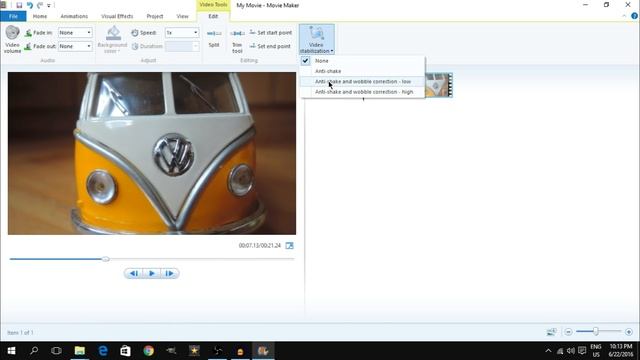Click zoom in plus button
This screenshot has height=360, width=640.
pos(629,332)
